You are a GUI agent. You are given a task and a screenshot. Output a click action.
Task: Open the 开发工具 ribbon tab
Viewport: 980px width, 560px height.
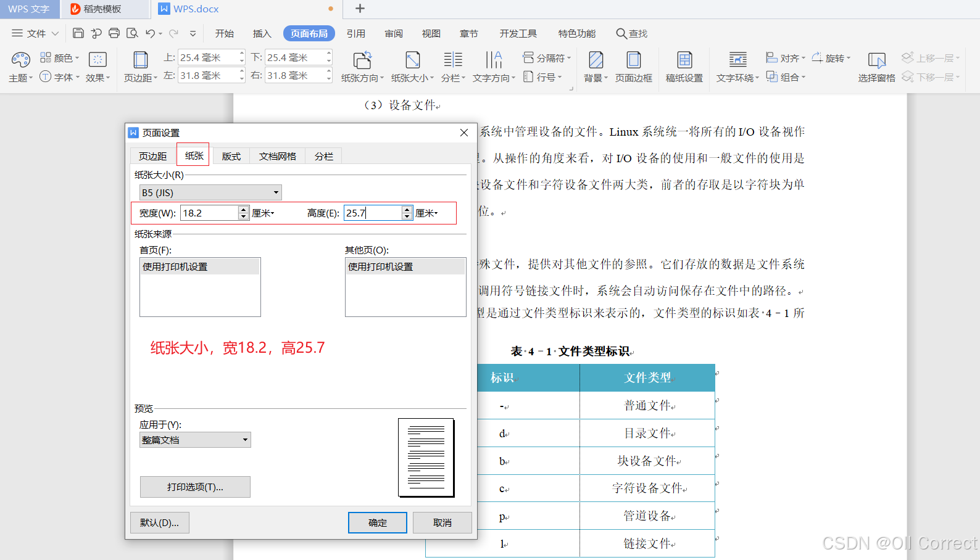pyautogui.click(x=518, y=33)
